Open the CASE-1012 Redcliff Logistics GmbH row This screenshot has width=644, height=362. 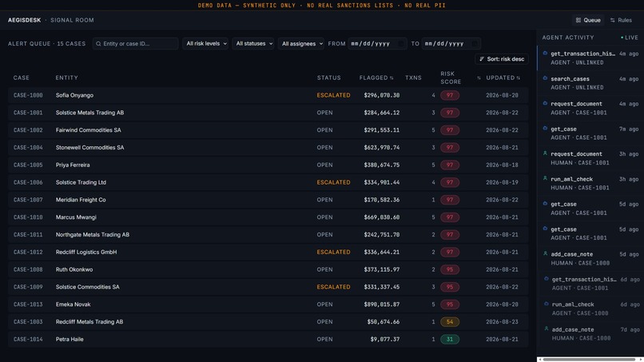point(268,252)
